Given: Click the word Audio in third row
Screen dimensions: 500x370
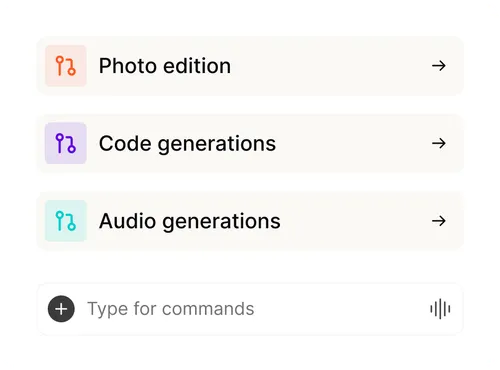Looking at the screenshot, I should point(127,221).
